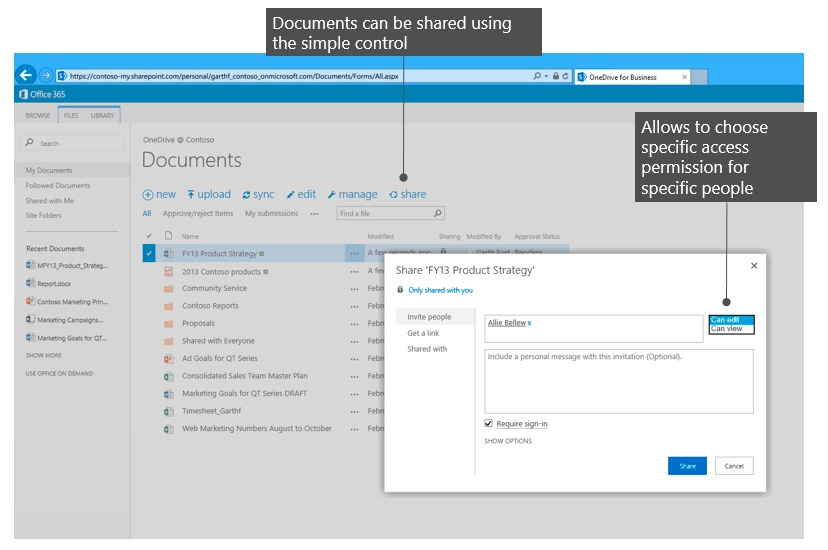Click the Shared with Everyone folder icon
This screenshot has height=550, width=828.
pos(168,341)
